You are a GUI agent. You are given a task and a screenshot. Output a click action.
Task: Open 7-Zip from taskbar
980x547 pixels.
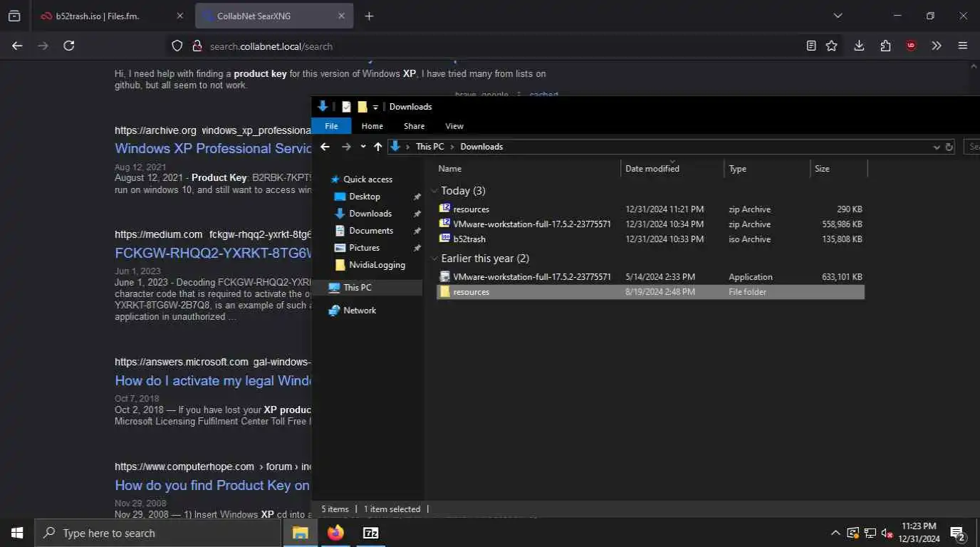tap(370, 533)
